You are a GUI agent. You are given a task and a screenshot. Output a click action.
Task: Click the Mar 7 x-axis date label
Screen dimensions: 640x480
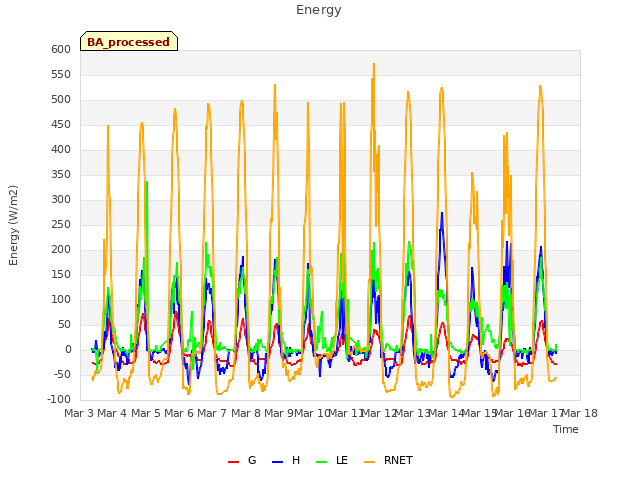pos(212,413)
